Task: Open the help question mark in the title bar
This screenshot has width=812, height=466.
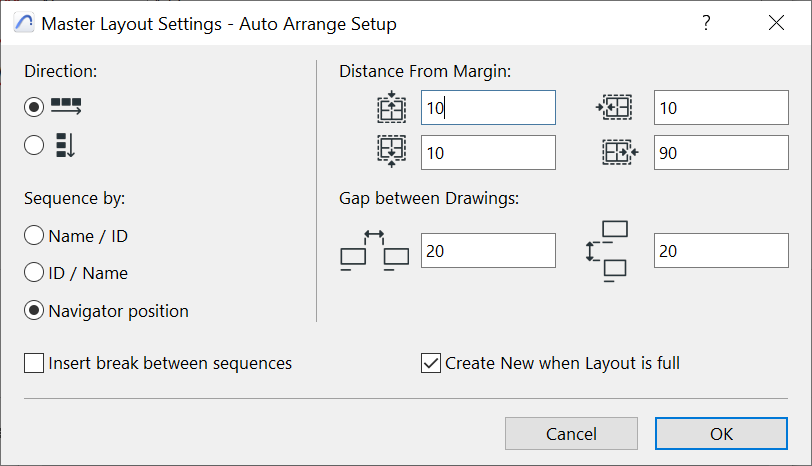Action: [706, 23]
